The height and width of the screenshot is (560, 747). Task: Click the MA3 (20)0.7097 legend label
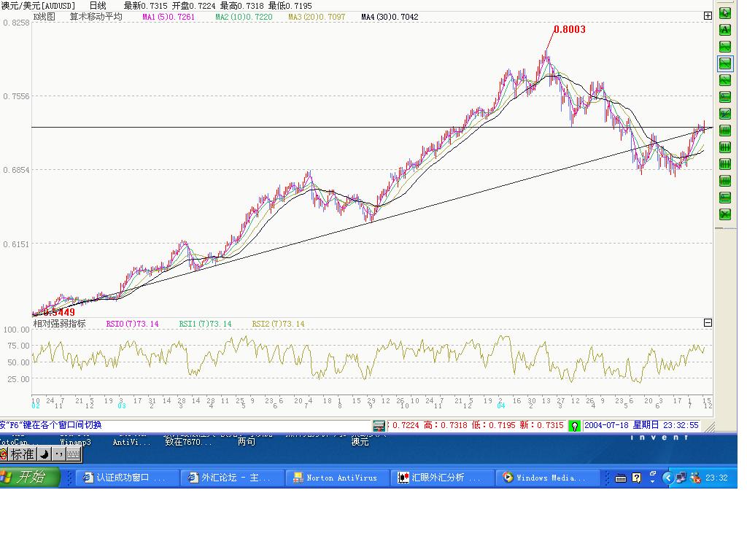pos(317,17)
